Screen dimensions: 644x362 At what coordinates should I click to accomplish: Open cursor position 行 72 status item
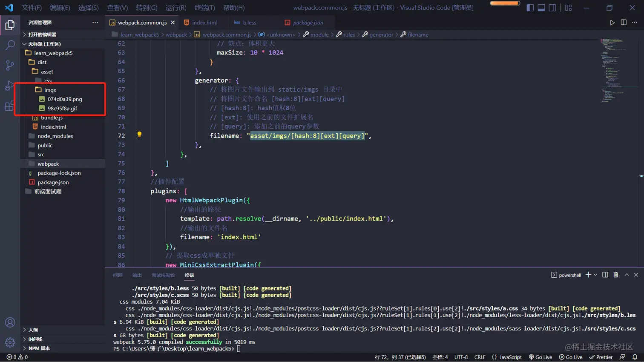tap(400, 357)
